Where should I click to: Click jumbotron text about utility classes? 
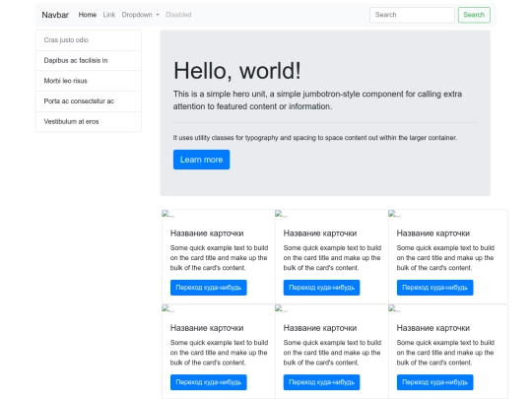(x=315, y=138)
